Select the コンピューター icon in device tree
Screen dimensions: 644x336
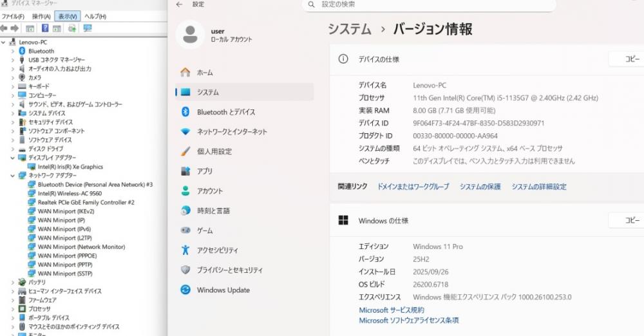pyautogui.click(x=22, y=95)
